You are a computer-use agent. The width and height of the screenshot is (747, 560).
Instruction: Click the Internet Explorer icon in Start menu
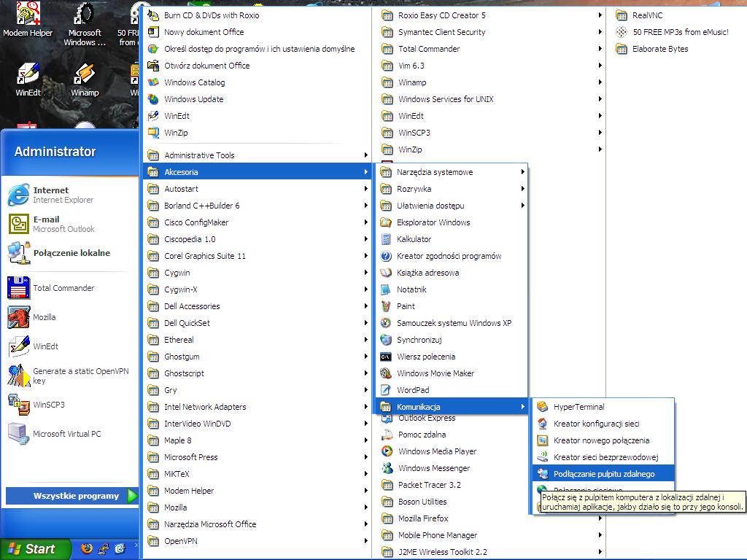point(18,195)
